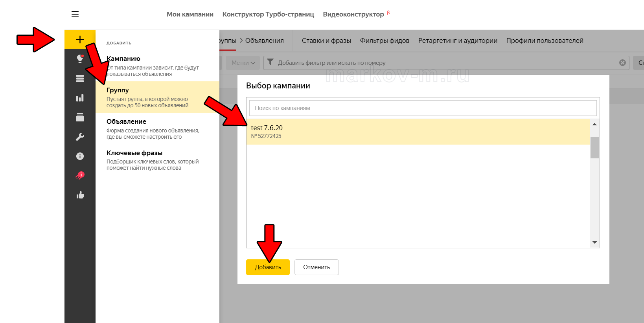Open the library stack icon in sidebar

click(80, 117)
